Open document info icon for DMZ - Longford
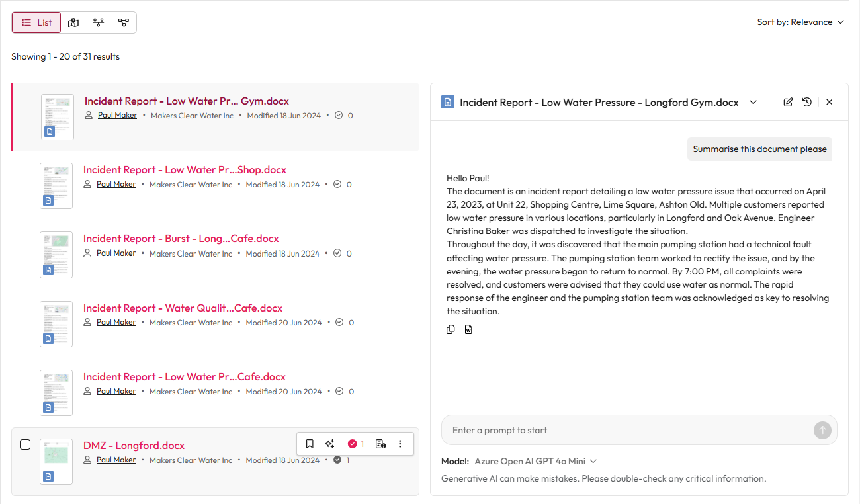 [380, 444]
